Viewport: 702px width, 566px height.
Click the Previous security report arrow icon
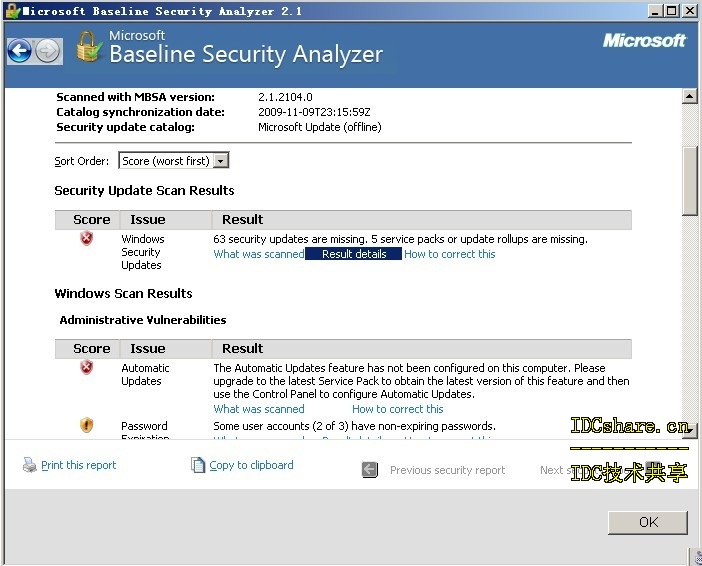pyautogui.click(x=370, y=470)
